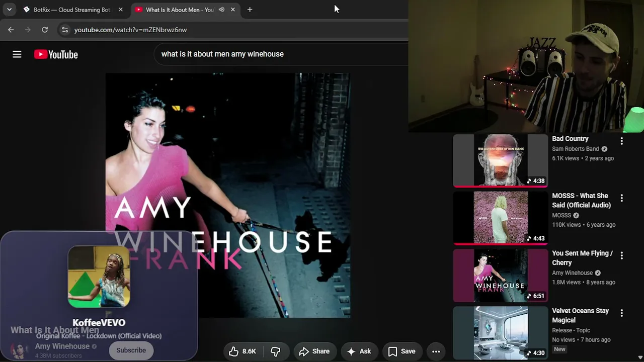
Task: Click the scrollbar down arrow
Action: (x=640, y=358)
